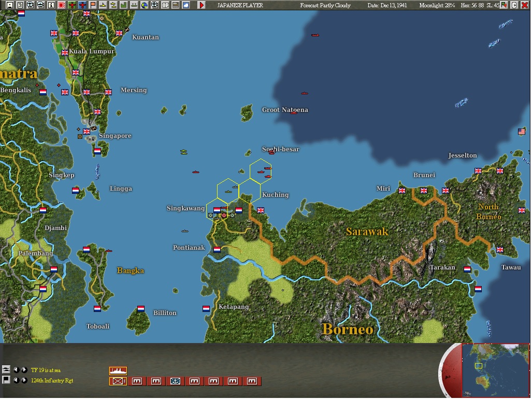Go to next task force in TF 19 row
Screen dimensions: 532x399
tap(24, 370)
